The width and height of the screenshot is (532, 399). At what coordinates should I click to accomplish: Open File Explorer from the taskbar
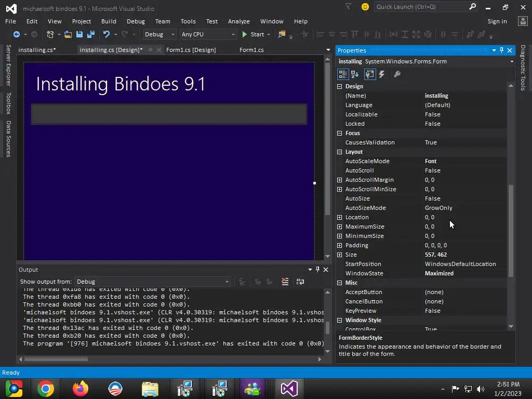point(150,389)
